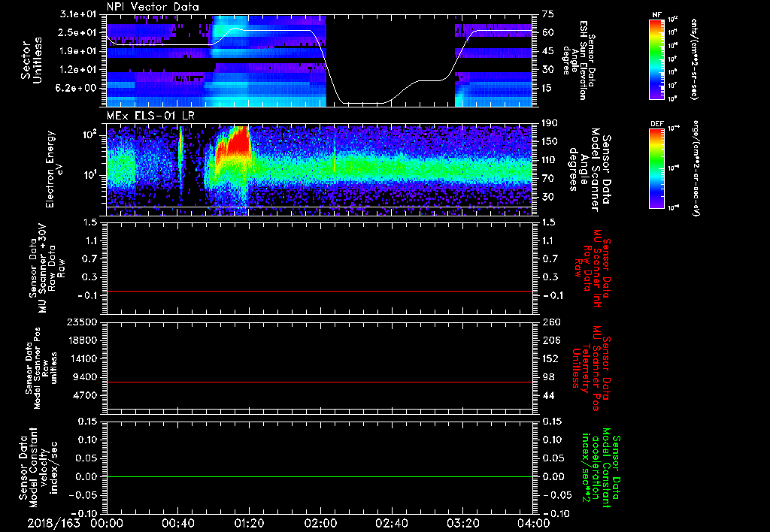The image size is (770, 532).
Task: Click the '152' telemetry tick label
Action: tap(550, 358)
